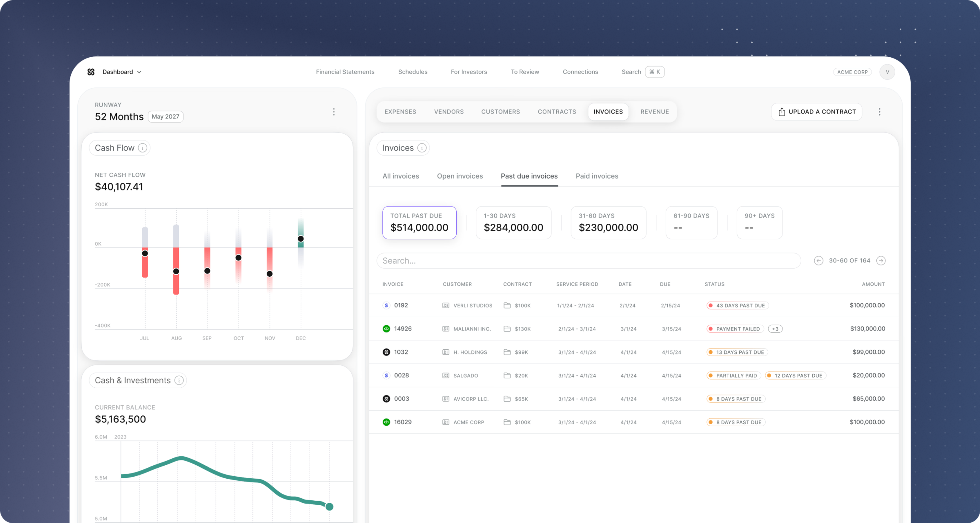Click Upload a Contract button
Screen dimensions: 980x523
816,112
